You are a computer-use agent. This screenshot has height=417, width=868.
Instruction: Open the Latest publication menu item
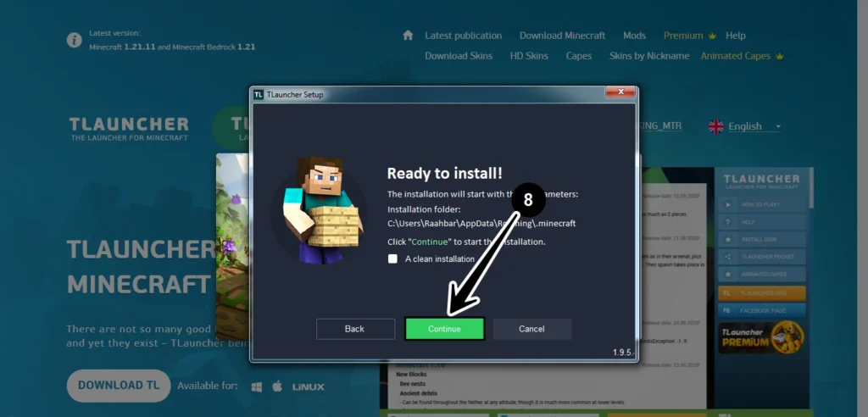pyautogui.click(x=464, y=36)
